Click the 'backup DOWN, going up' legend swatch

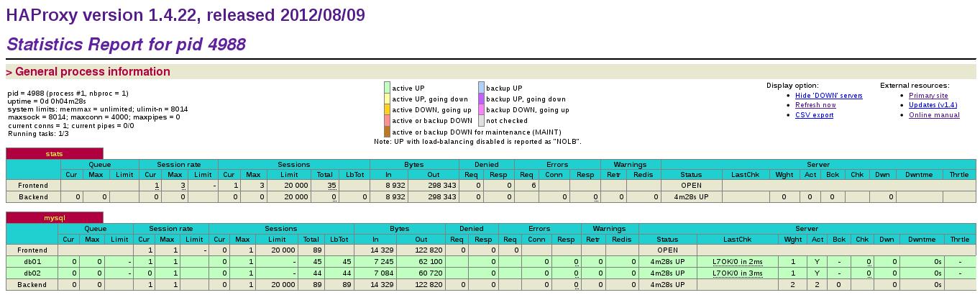pos(481,110)
